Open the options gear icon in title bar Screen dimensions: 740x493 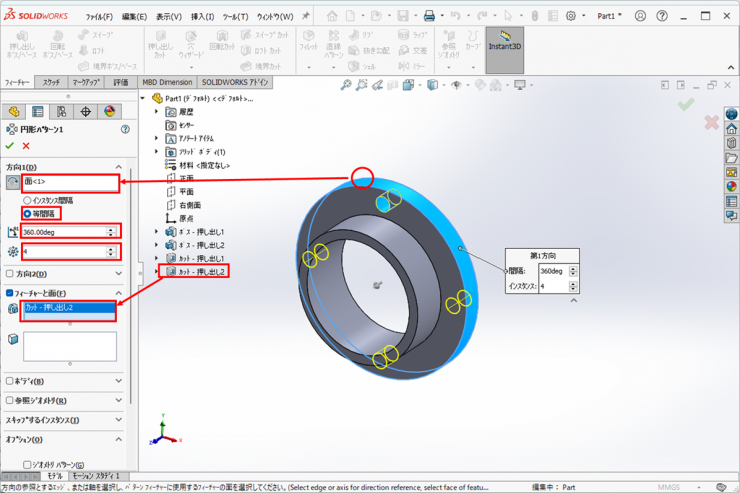coord(571,16)
